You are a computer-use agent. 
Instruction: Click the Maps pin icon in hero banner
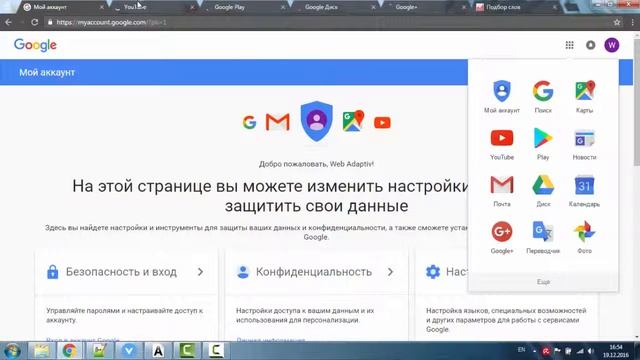353,121
